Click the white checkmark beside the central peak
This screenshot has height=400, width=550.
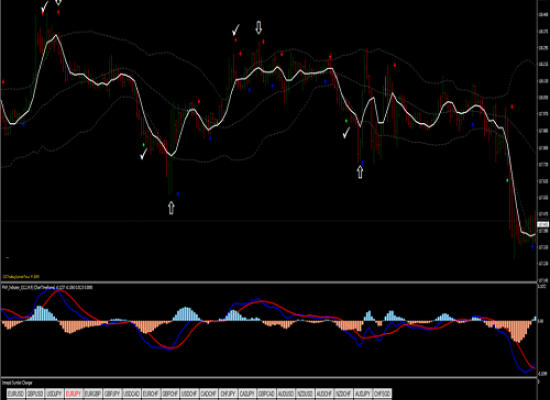tap(236, 30)
